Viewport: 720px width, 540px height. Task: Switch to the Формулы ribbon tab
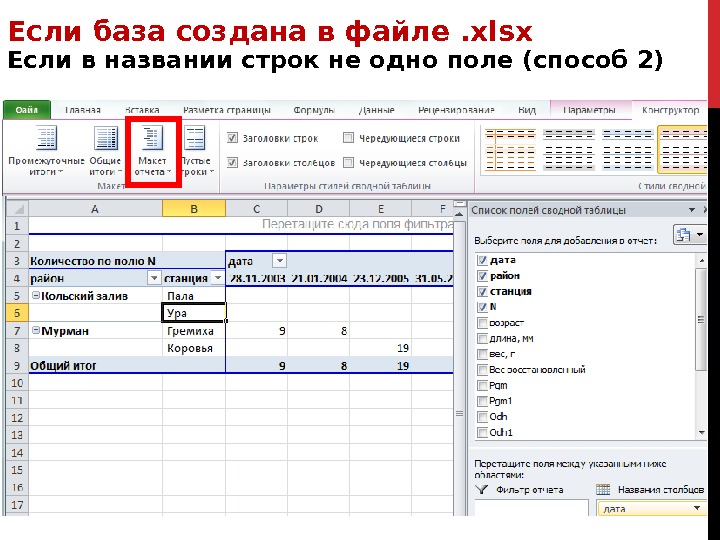tap(314, 110)
